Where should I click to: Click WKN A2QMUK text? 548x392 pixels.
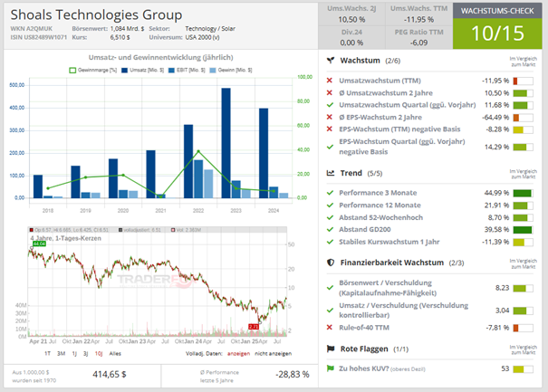(32, 29)
